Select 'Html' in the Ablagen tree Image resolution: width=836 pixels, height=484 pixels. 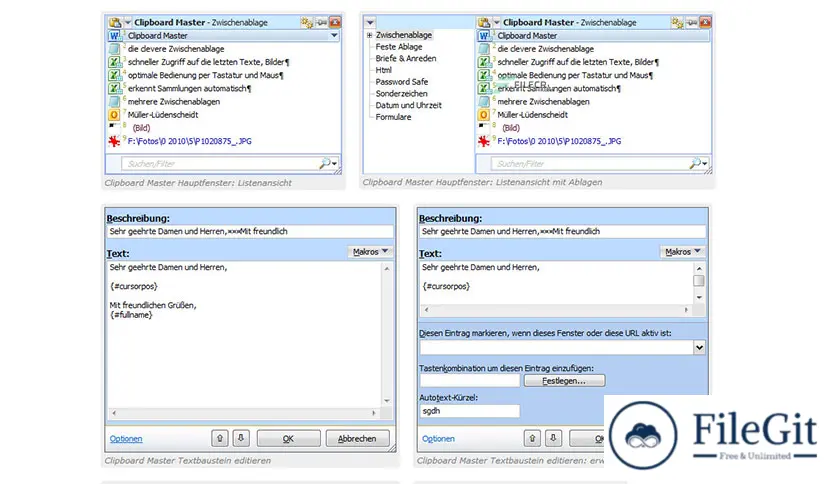pyautogui.click(x=383, y=70)
